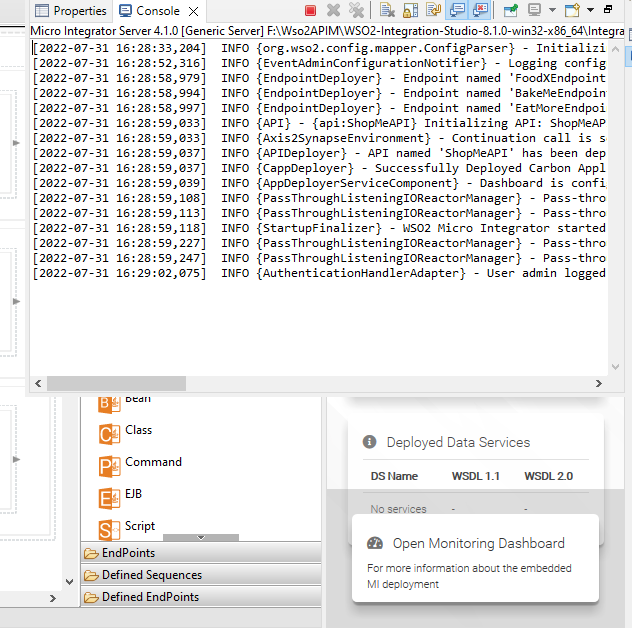Click the ConfigParser log line at 16:28:33,204
The width and height of the screenshot is (632, 628).
319,48
